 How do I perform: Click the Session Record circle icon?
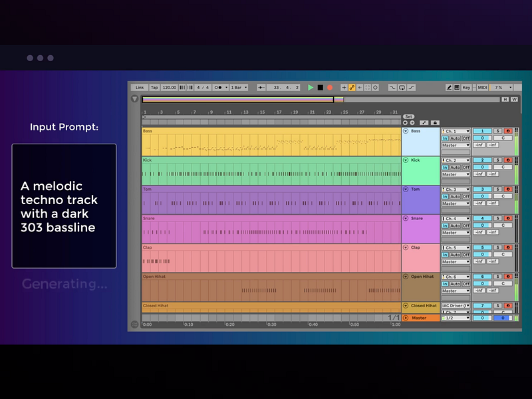[375, 88]
